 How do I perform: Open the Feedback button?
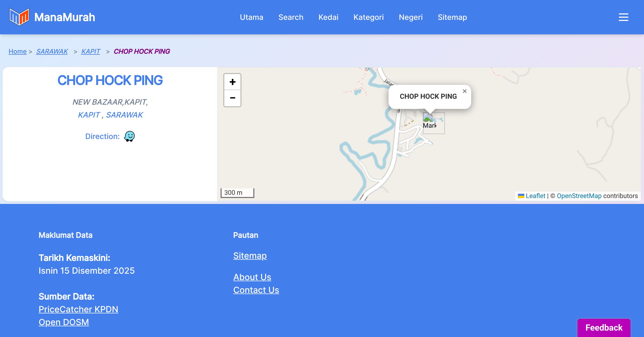pos(604,327)
